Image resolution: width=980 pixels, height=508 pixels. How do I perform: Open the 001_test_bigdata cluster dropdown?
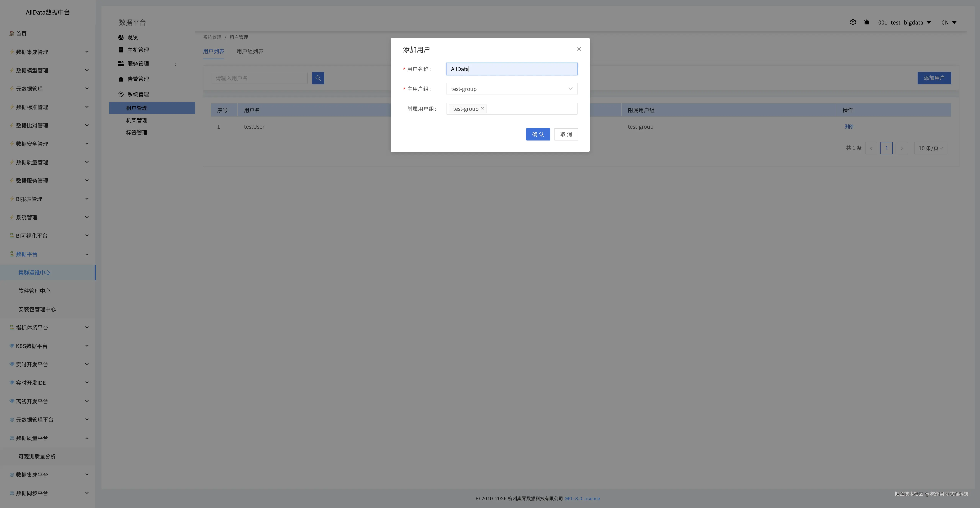point(904,22)
